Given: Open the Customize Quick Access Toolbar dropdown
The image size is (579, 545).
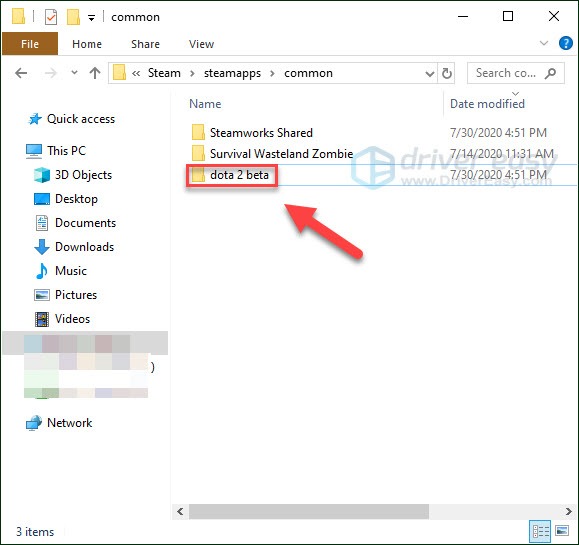Looking at the screenshot, I should click(x=91, y=17).
